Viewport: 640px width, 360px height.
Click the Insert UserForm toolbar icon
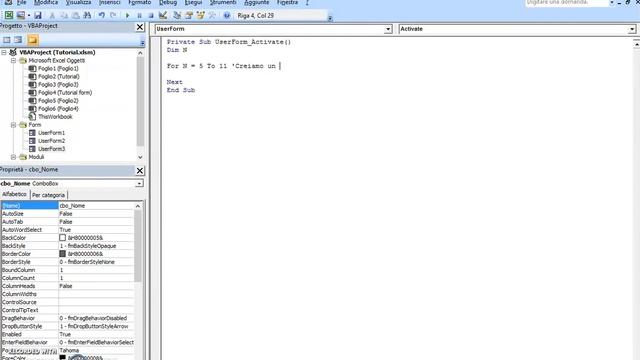pyautogui.click(x=20, y=16)
